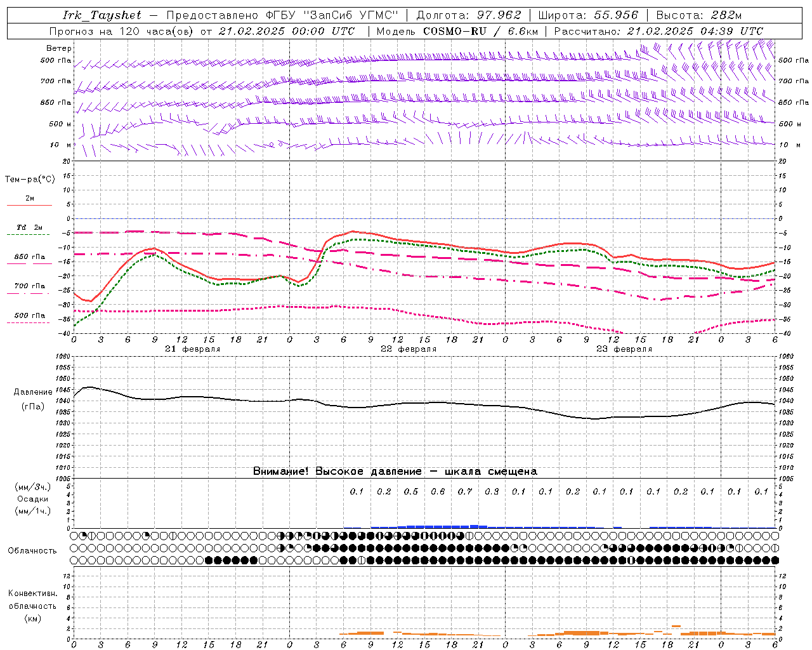812x650 pixels.
Task: Click the date label 21 февраля
Action: pos(193,349)
